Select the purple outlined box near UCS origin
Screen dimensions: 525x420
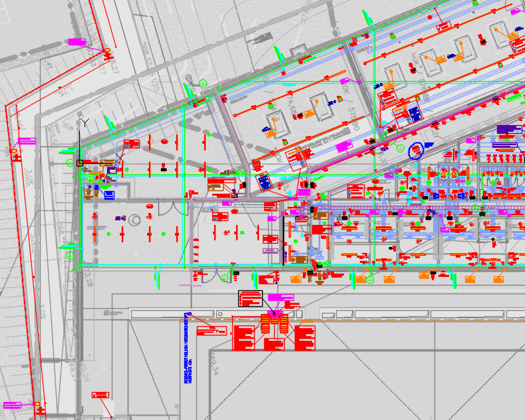pos(112,170)
